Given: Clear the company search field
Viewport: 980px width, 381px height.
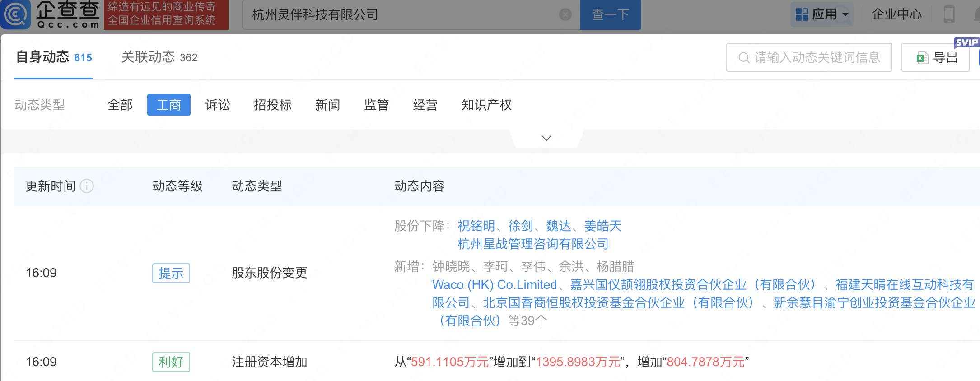Looking at the screenshot, I should tap(565, 15).
